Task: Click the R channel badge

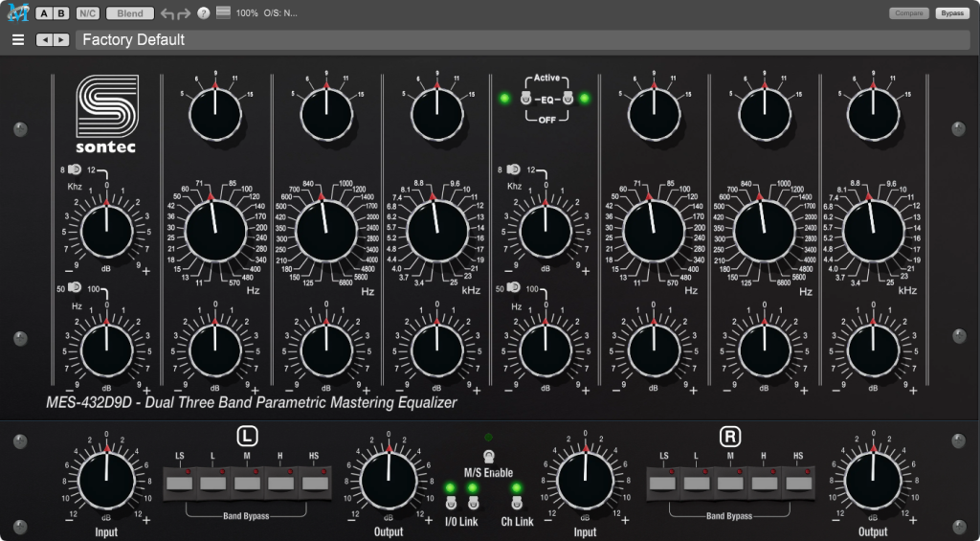Action: tap(729, 437)
